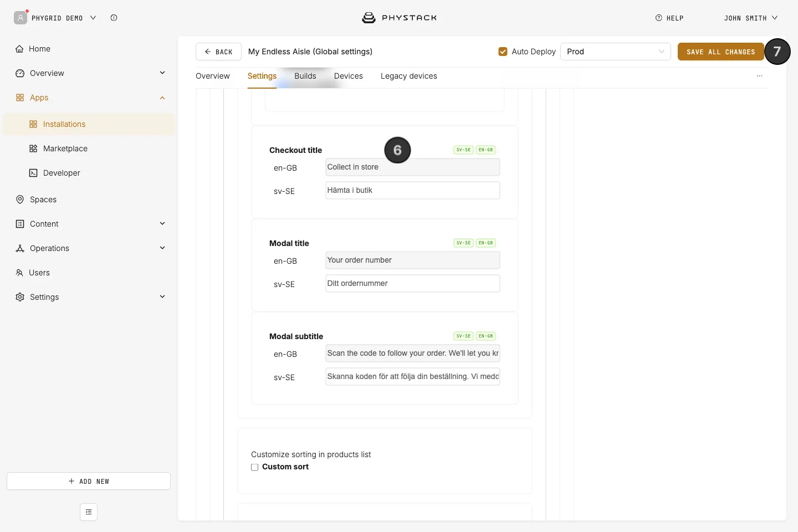This screenshot has width=798, height=532.
Task: Click the Save All Changes button
Action: click(721, 52)
